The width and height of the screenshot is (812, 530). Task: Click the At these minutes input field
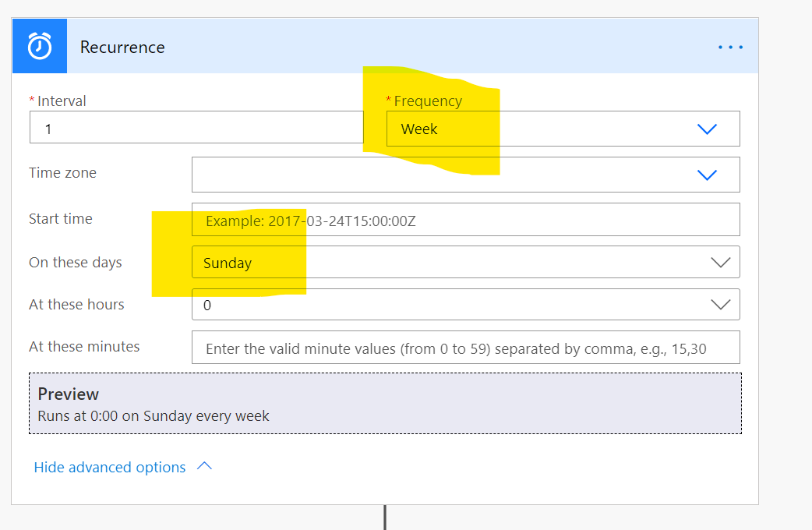tap(465, 347)
